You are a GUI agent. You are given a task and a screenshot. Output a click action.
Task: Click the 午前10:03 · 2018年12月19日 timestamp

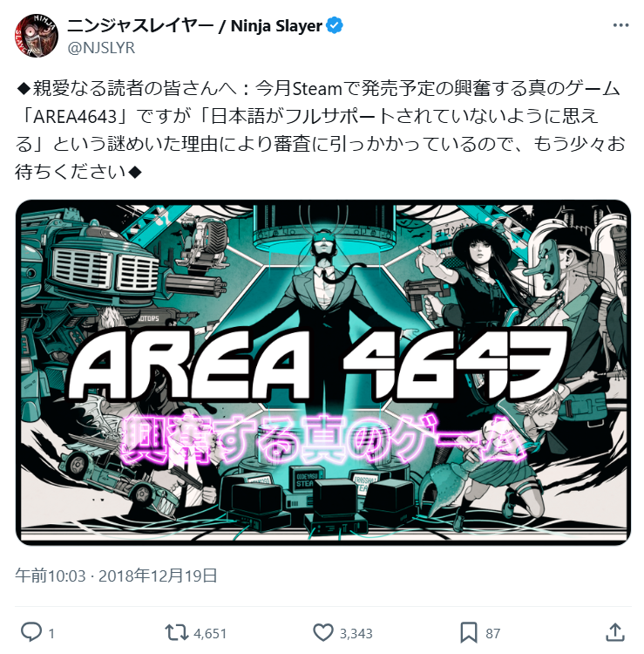[x=116, y=576]
